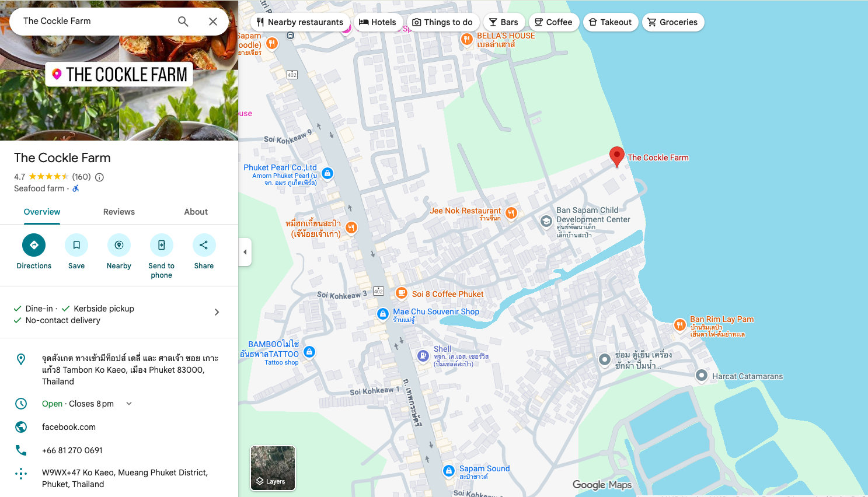Click the plus code W9WX+47 entry
This screenshot has height=497, width=868.
[x=125, y=478]
